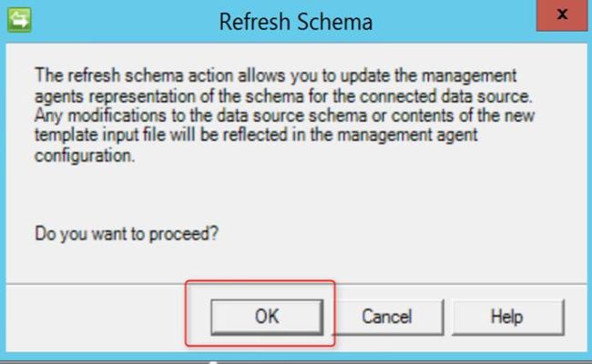The height and width of the screenshot is (364, 592).
Task: Click the empty button bar area left of OK
Action: click(x=100, y=317)
